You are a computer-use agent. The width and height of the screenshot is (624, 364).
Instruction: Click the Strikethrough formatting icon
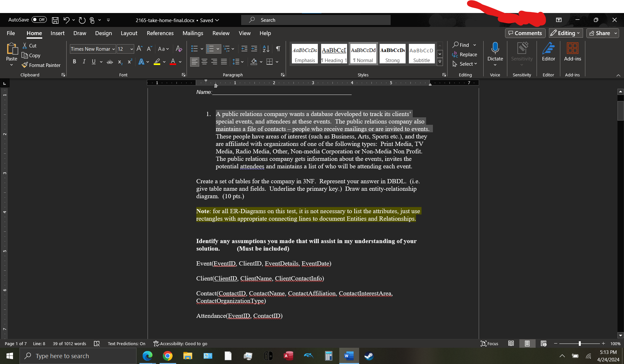click(110, 62)
